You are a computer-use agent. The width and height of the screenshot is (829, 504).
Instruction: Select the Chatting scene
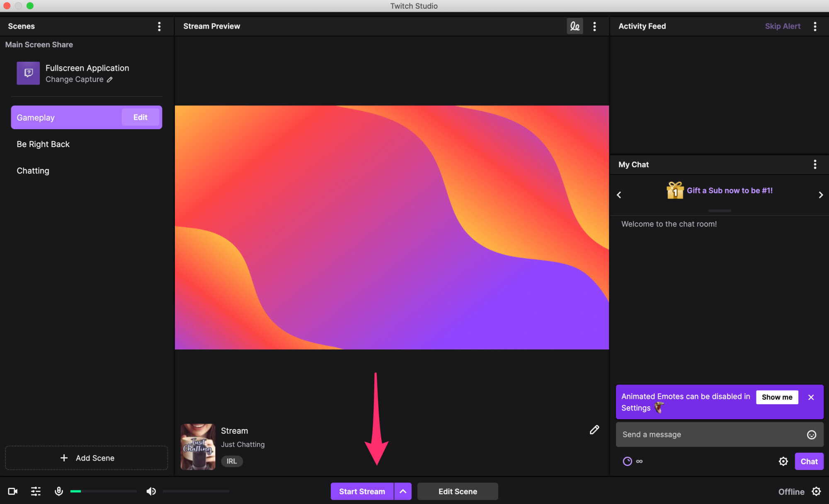tap(33, 171)
